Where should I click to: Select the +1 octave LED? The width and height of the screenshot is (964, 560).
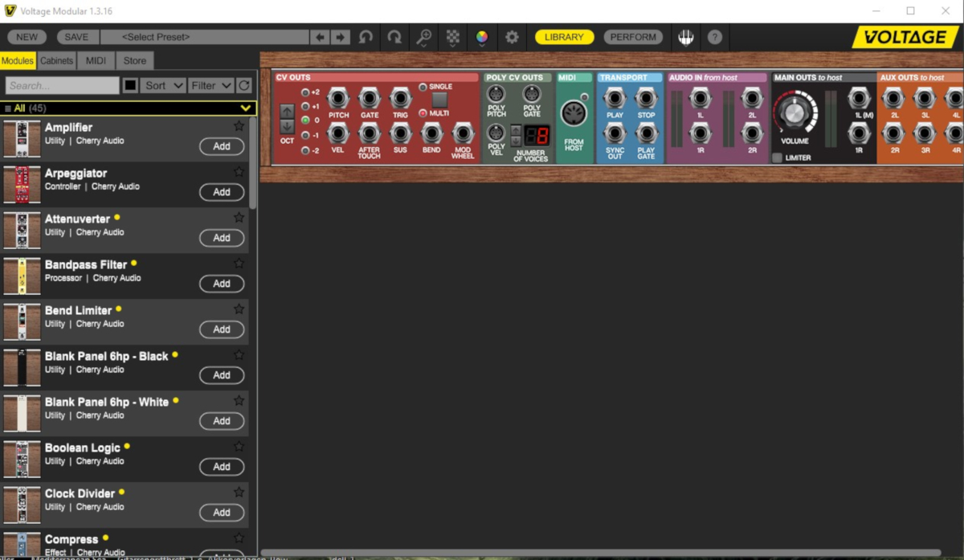(305, 106)
